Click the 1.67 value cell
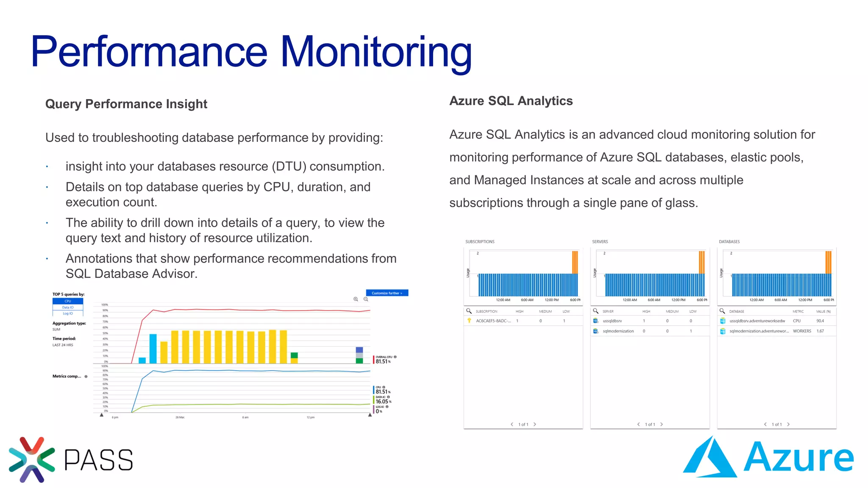868x488 pixels. 820,331
